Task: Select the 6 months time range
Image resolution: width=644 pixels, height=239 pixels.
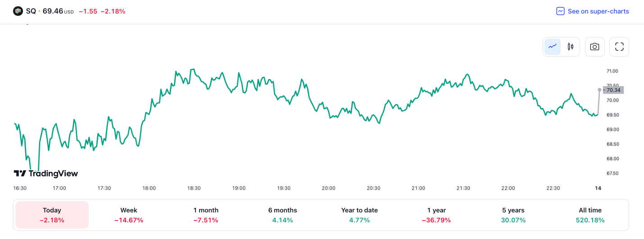Action: click(282, 215)
